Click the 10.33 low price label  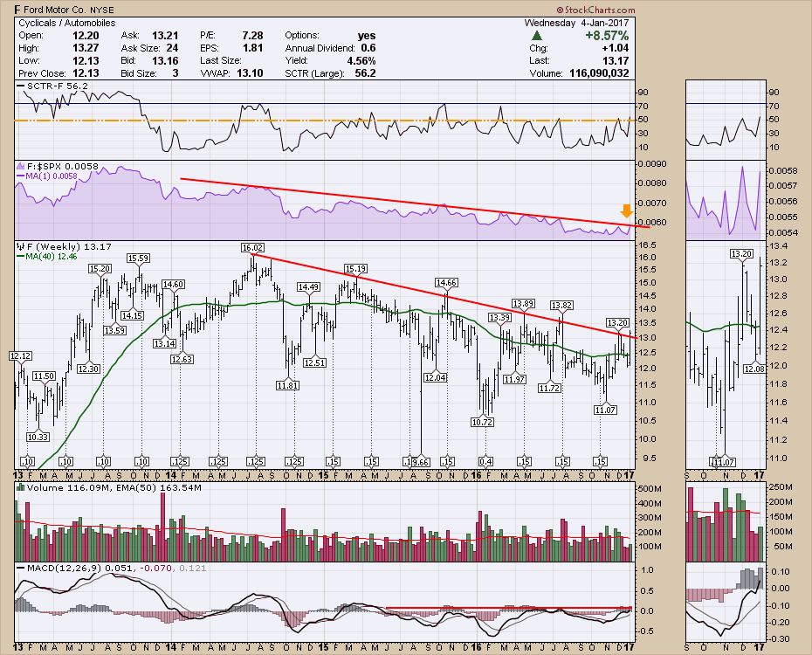point(38,437)
